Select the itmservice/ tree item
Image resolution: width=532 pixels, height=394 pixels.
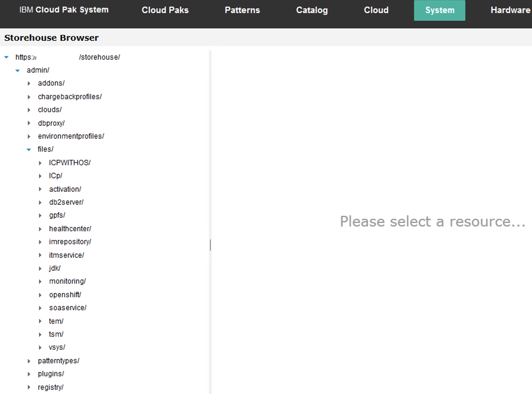click(67, 255)
